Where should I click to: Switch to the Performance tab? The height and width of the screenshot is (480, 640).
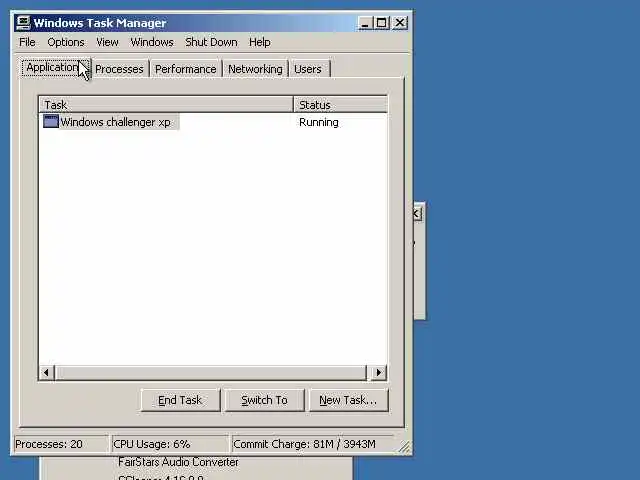[x=185, y=69]
